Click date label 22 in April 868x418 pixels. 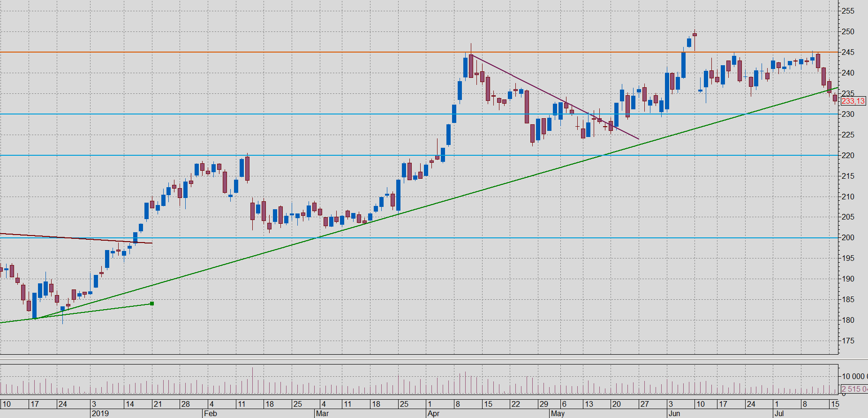point(516,404)
